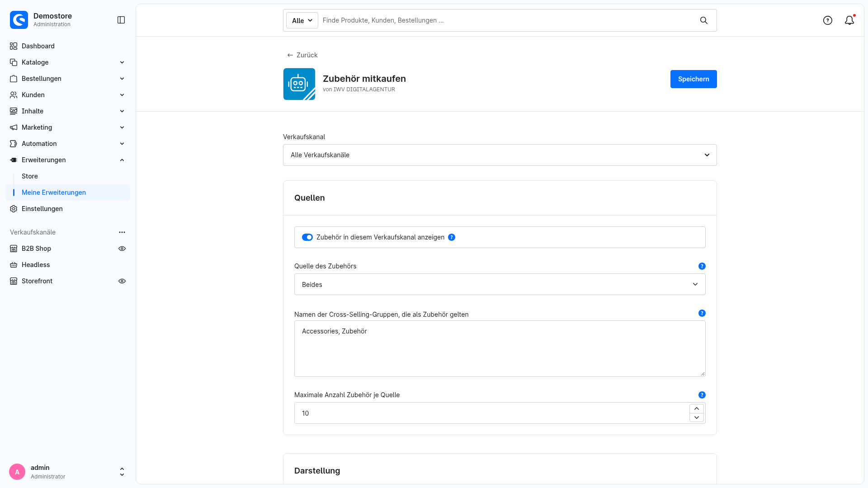Open the Verkaufskanäle three-dot menu
Image resolution: width=868 pixels, height=488 pixels.
tap(122, 232)
